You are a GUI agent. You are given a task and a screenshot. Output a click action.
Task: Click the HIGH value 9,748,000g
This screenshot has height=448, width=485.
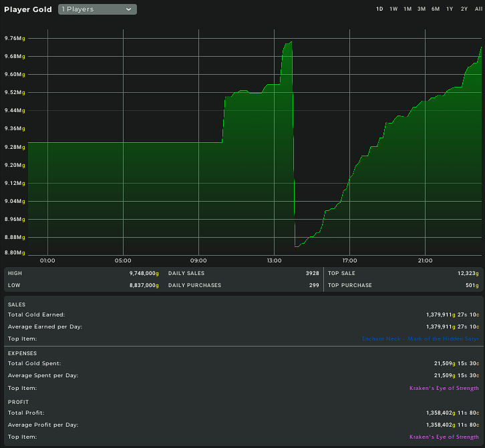pyautogui.click(x=142, y=274)
